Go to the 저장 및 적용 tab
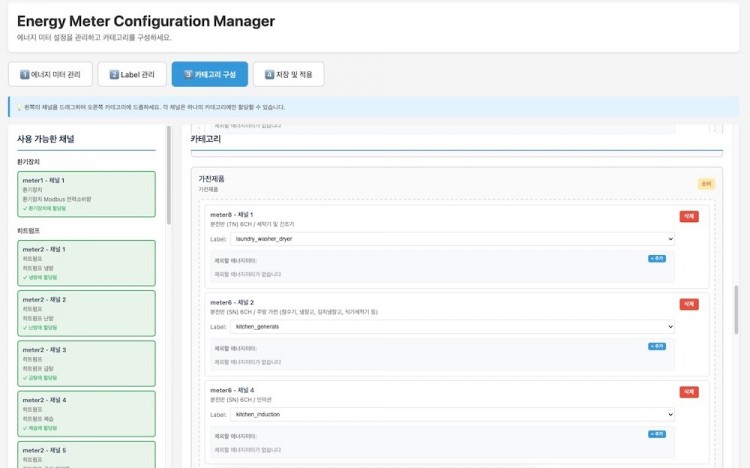750x468 pixels. (x=288, y=74)
